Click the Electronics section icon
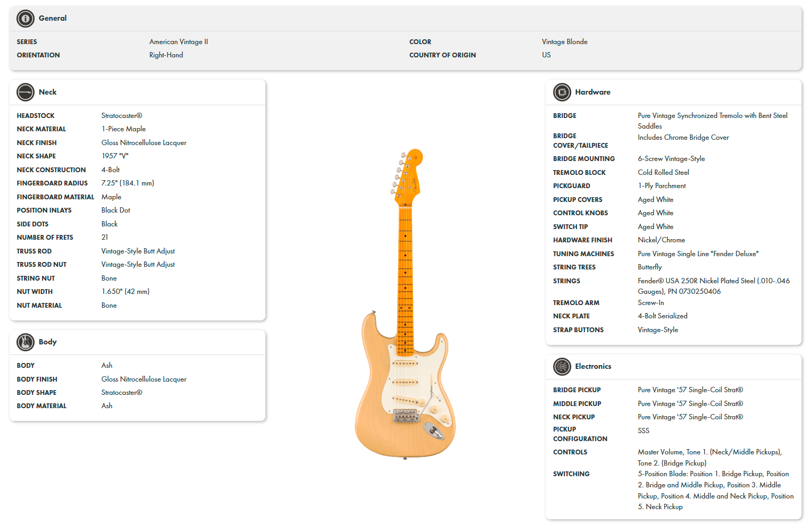Screen dimensions: 809x532 tap(562, 367)
